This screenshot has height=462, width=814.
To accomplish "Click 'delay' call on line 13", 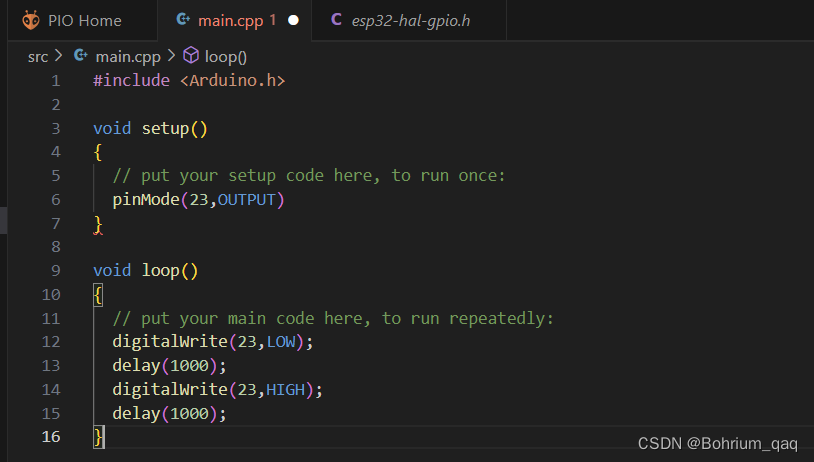I will point(136,365).
